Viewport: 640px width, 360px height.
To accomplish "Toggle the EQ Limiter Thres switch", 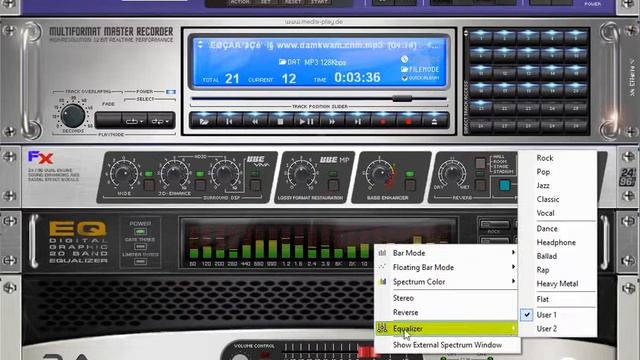I will 140,262.
